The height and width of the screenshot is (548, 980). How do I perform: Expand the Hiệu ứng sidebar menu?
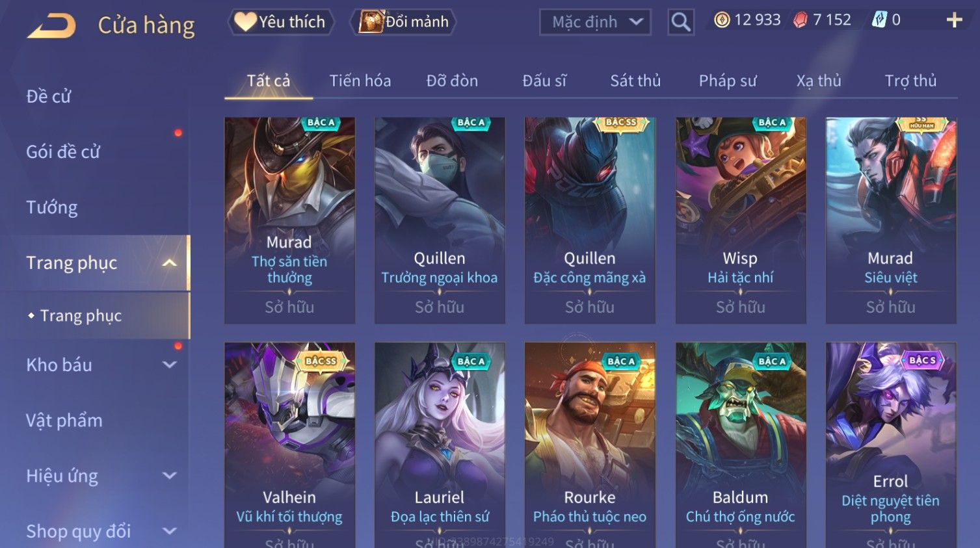[x=170, y=475]
